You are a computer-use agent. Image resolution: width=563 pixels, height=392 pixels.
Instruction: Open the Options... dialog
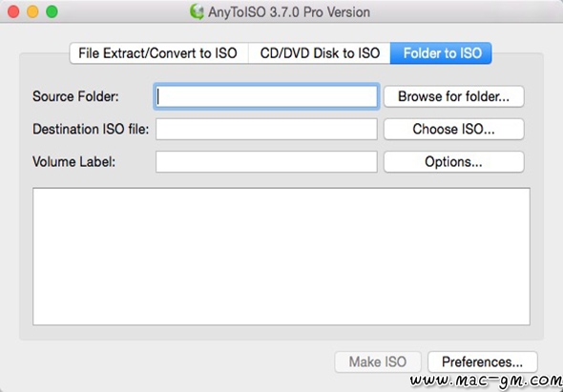coord(454,161)
